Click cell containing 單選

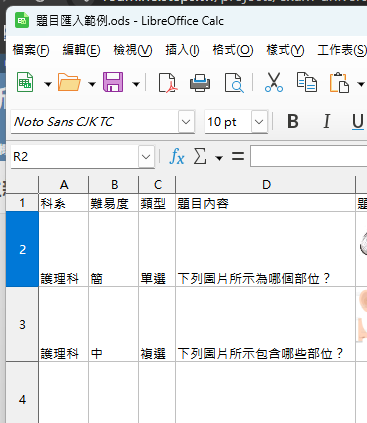(157, 249)
